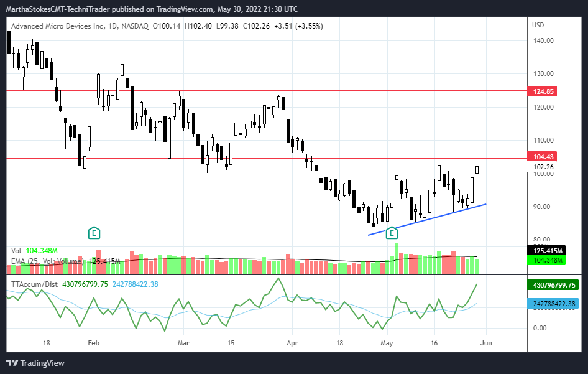Click the USD currency label
The image size is (588, 374).
[538, 25]
